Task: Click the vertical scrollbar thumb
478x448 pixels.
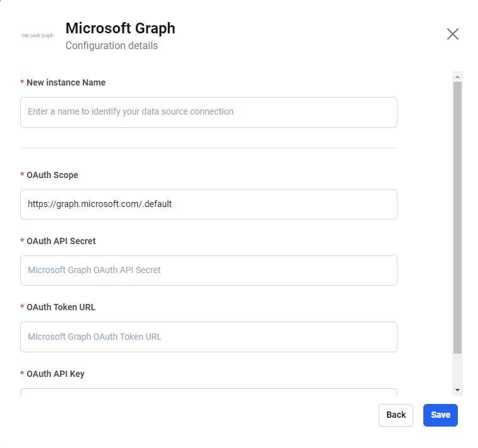Action: click(x=457, y=218)
